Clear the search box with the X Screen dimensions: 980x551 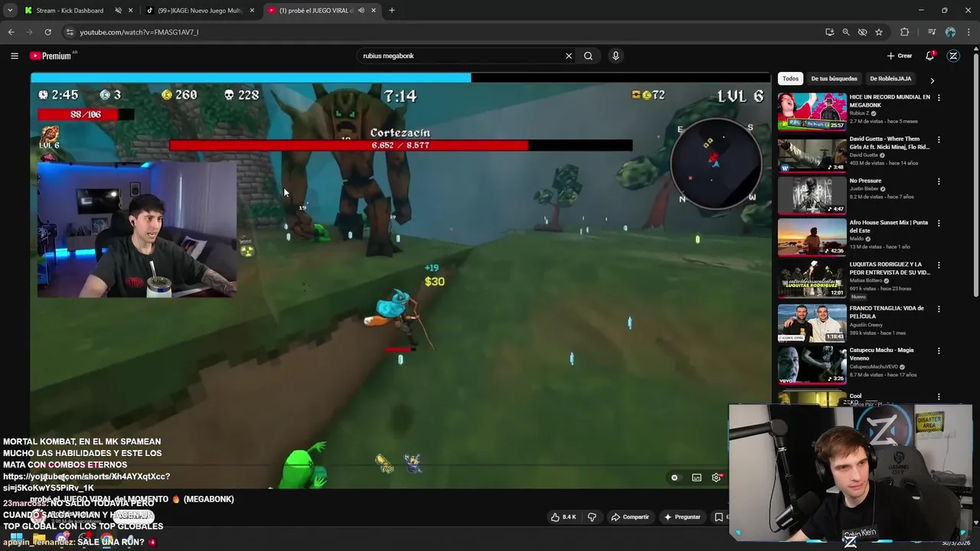[569, 56]
